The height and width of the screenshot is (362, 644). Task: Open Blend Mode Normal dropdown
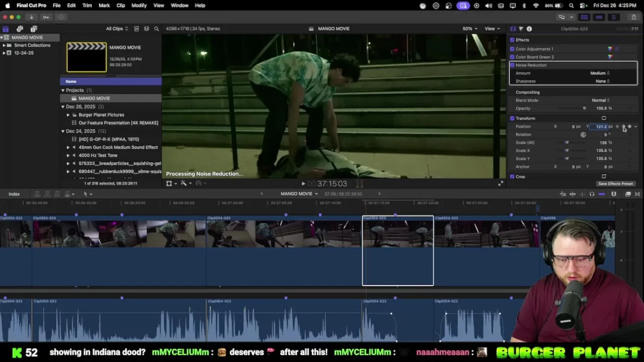pos(601,100)
